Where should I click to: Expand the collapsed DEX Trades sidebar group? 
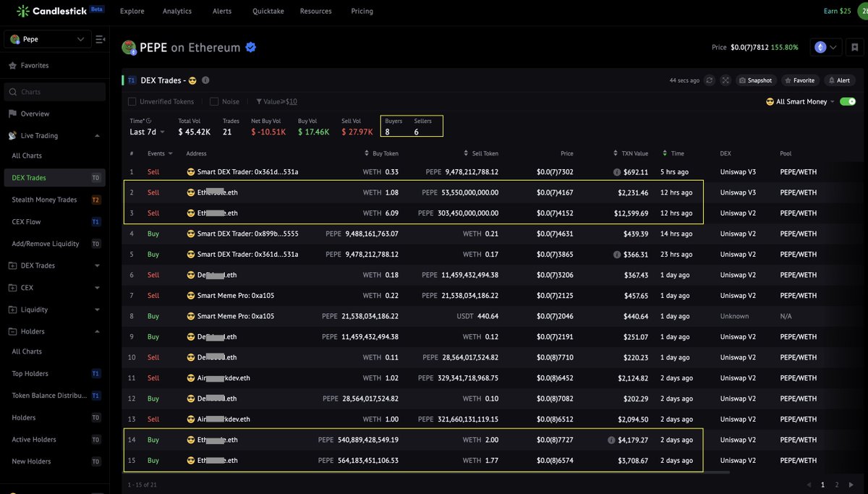click(x=98, y=265)
